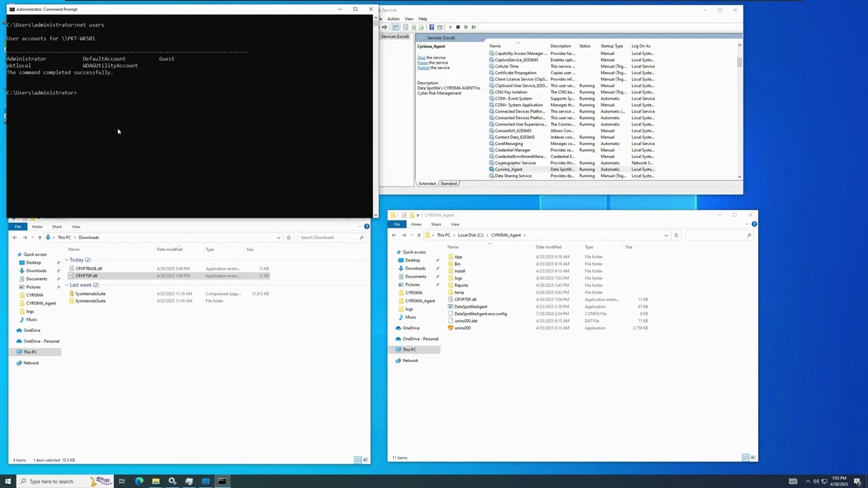Click Refresh button in Downloads address bar
Image resolution: width=868 pixels, height=488 pixels.
pyautogui.click(x=288, y=237)
